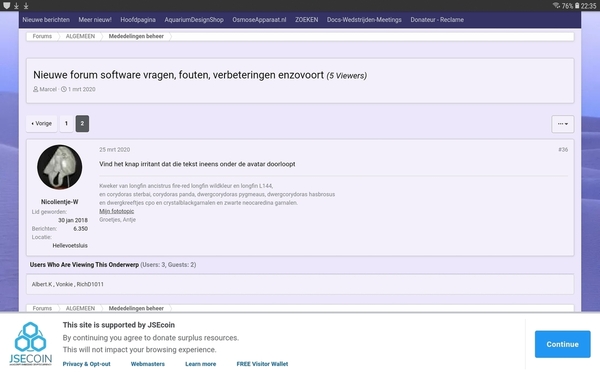The width and height of the screenshot is (600, 375).
Task: Tap the shield icon in status bar
Action: 7,6
